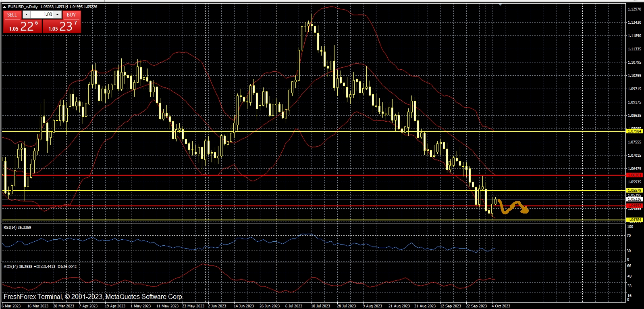Select the chart shift marker at top
644x309 pixels.
(500, 4)
